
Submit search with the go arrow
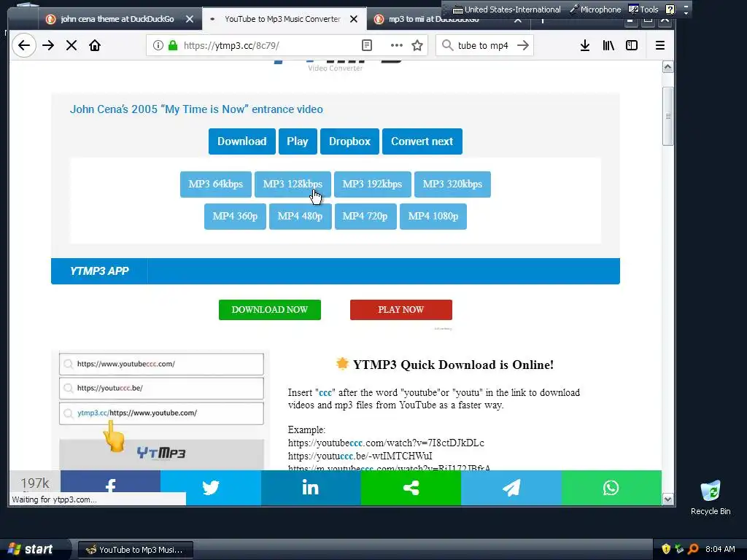523,45
